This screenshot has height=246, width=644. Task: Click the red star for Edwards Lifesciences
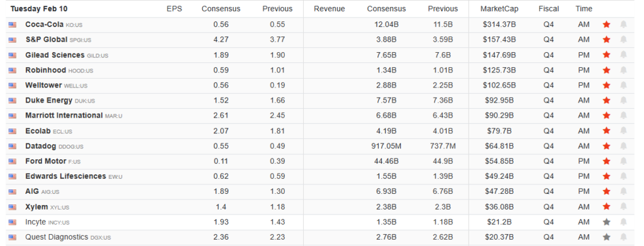(x=606, y=177)
